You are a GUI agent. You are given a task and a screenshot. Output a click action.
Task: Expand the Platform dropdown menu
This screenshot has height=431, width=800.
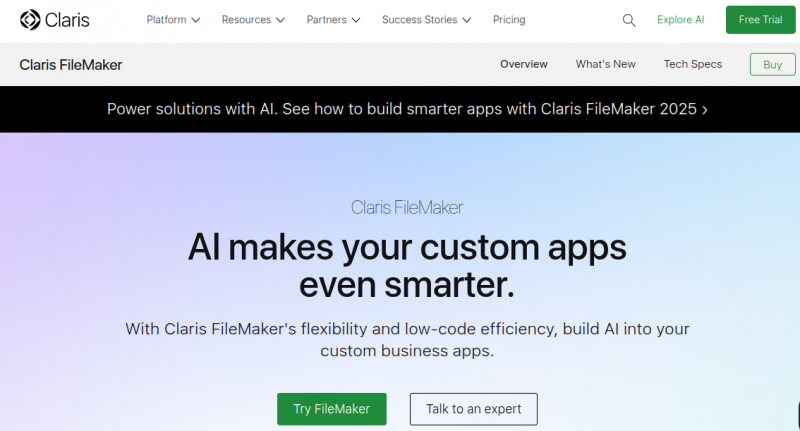pos(172,20)
